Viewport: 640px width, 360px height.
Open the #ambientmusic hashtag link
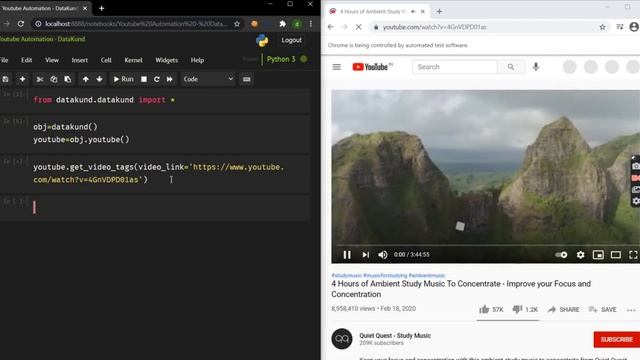point(427,276)
